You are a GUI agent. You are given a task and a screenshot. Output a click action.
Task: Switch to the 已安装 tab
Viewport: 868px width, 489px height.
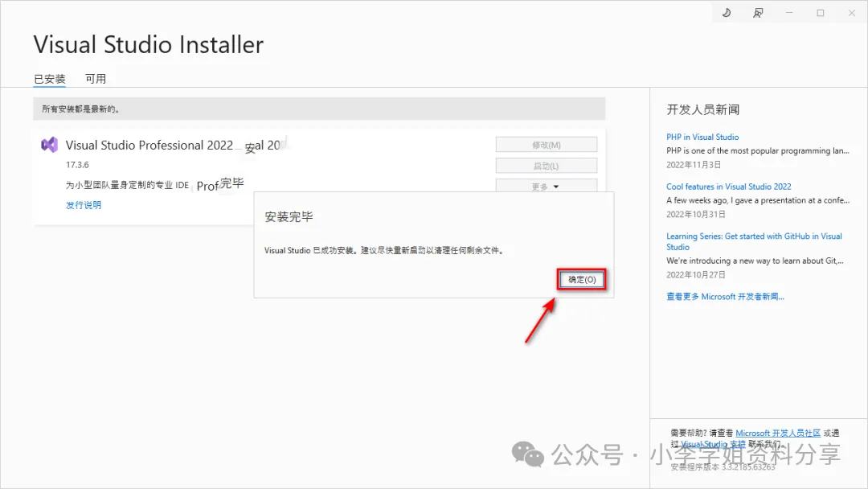pyautogui.click(x=50, y=79)
